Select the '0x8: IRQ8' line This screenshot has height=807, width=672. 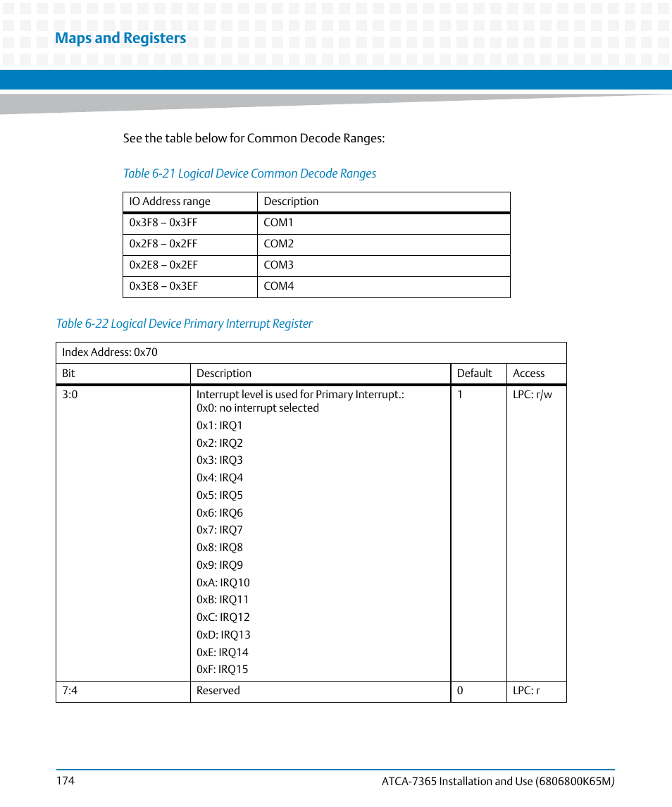coord(220,548)
